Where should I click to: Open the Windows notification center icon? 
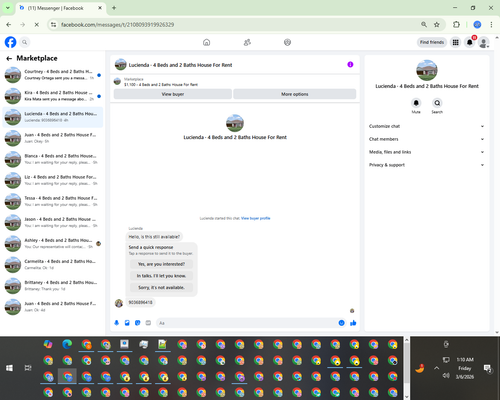[488, 368]
